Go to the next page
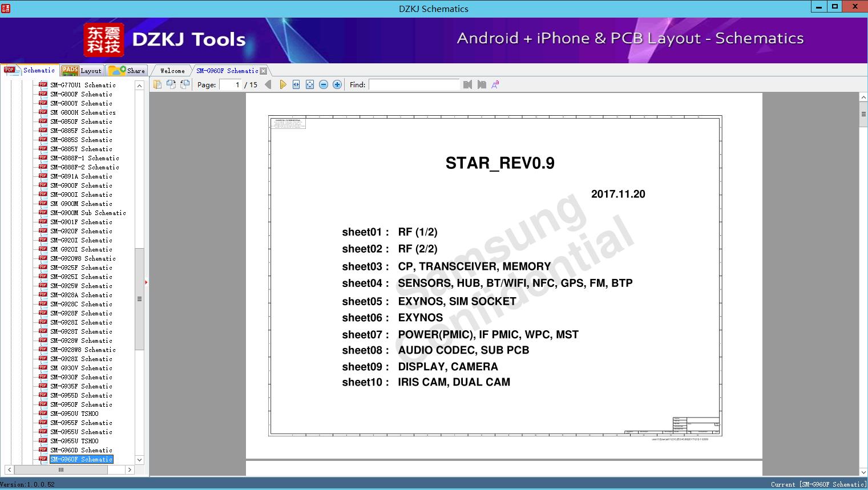The height and width of the screenshot is (490, 868). 282,84
